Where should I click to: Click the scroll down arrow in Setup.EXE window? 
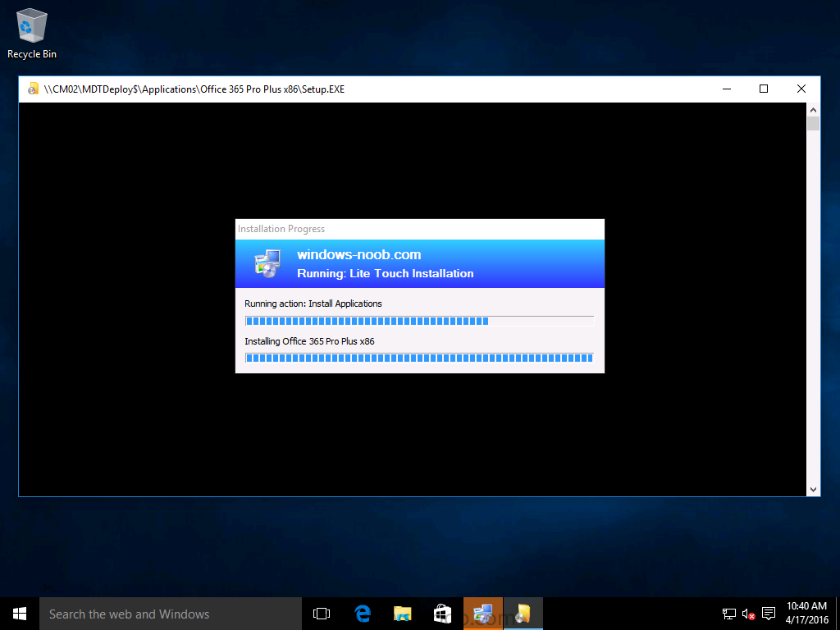click(x=813, y=489)
